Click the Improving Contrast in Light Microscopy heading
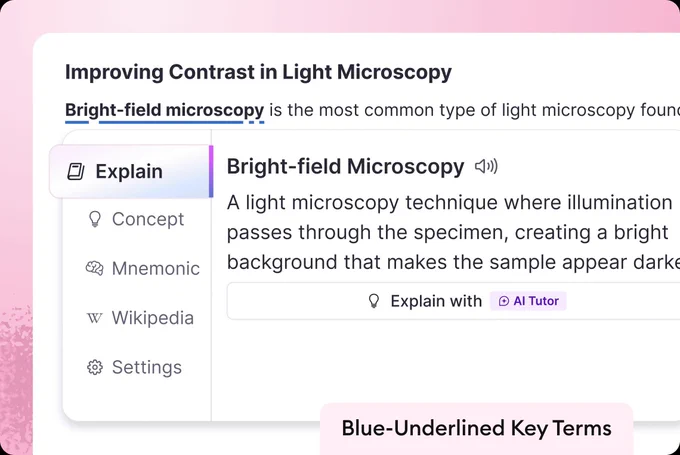The height and width of the screenshot is (455, 680). [258, 72]
